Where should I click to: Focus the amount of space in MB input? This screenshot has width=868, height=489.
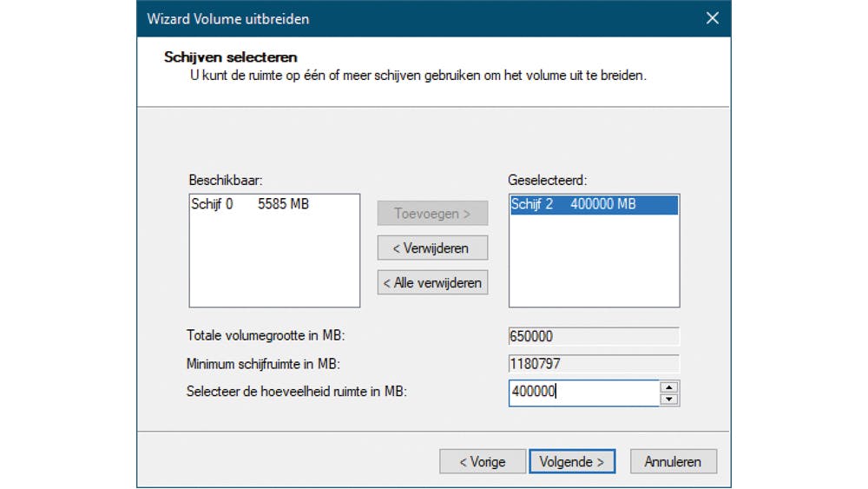pyautogui.click(x=583, y=393)
